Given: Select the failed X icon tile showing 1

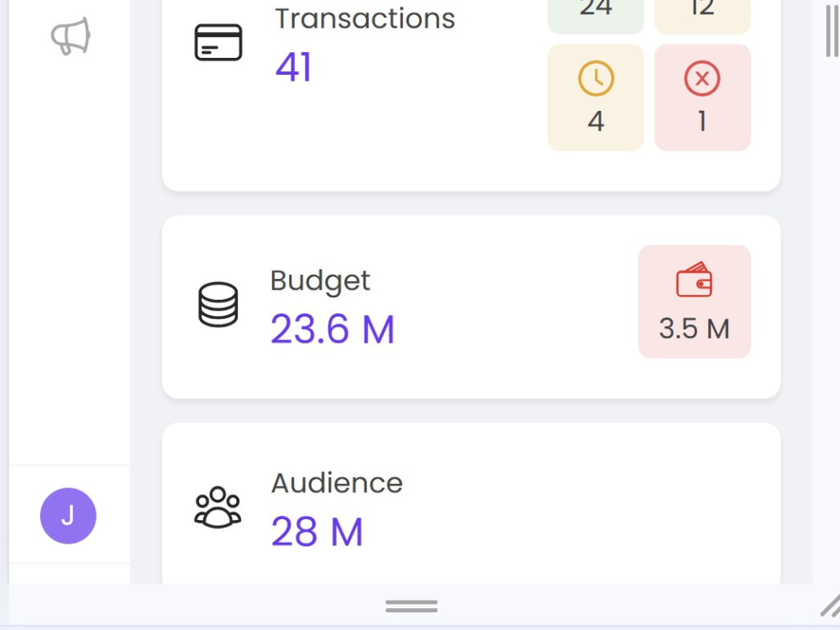Looking at the screenshot, I should click(x=702, y=97).
